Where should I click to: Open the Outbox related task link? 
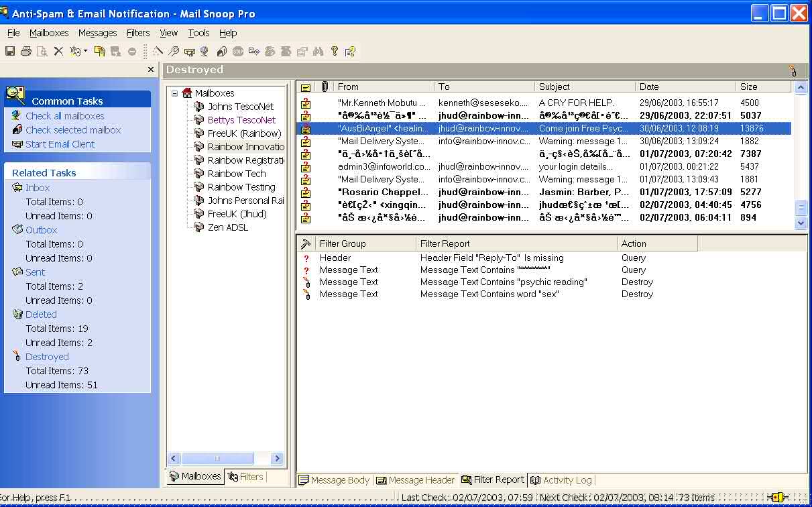42,230
